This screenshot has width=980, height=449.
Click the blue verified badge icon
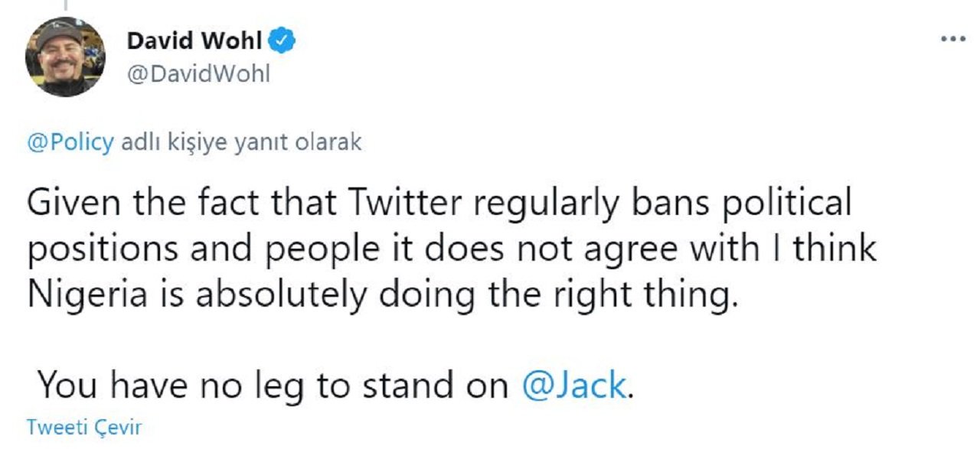click(x=285, y=41)
